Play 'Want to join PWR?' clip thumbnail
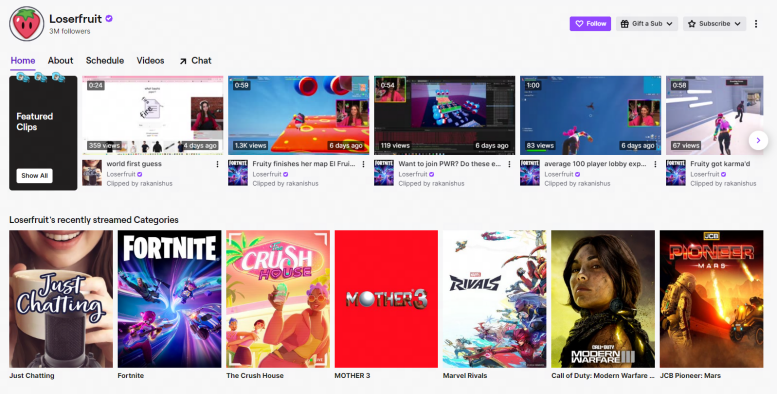 (444, 115)
